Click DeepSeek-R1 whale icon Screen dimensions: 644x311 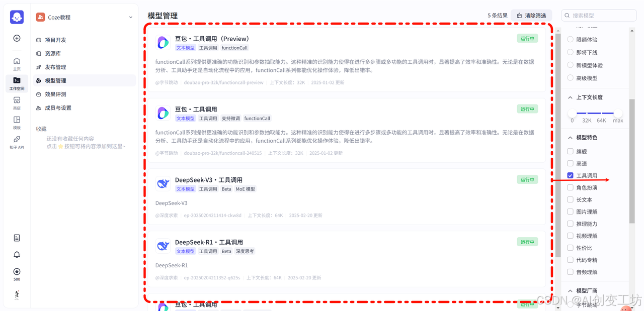point(163,246)
